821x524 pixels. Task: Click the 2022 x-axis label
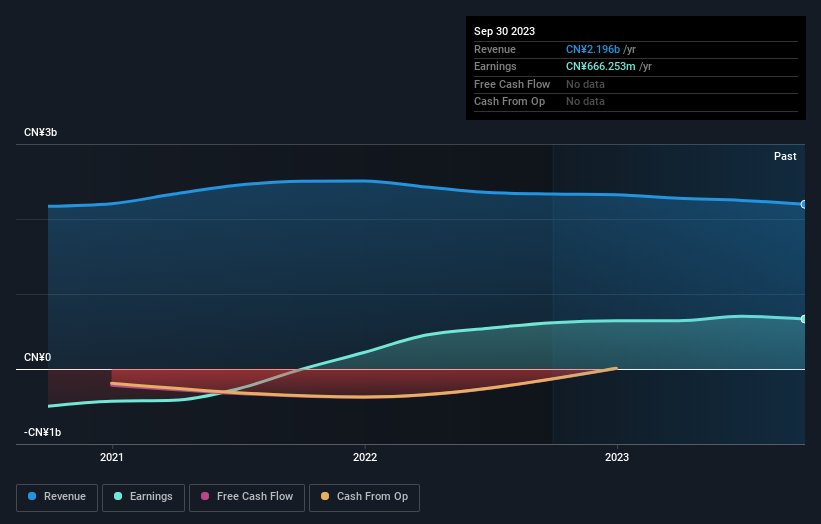point(365,457)
